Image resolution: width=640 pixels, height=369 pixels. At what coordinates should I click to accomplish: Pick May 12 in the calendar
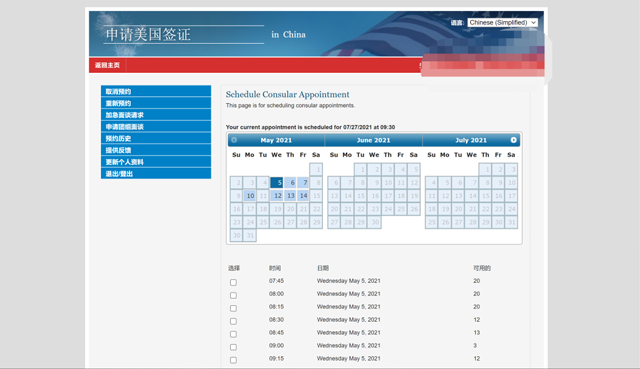click(x=277, y=196)
